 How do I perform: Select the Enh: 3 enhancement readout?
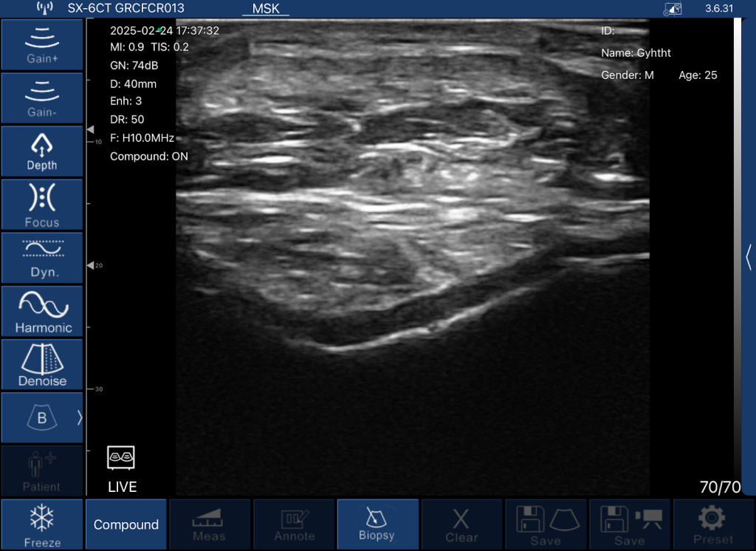click(126, 101)
